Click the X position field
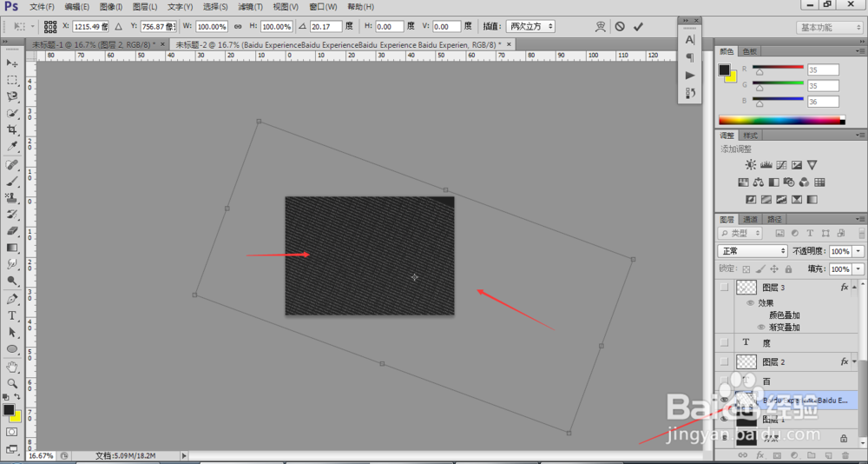Image resolution: width=868 pixels, height=464 pixels. click(90, 26)
